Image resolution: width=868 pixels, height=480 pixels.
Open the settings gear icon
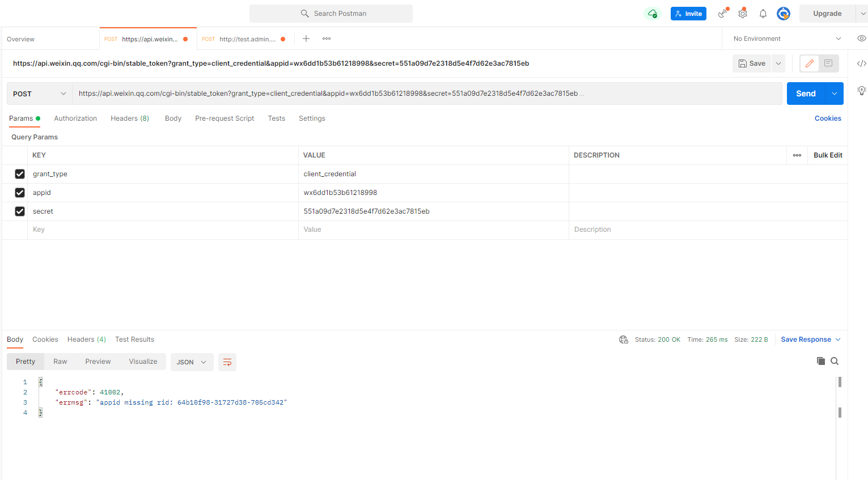743,14
